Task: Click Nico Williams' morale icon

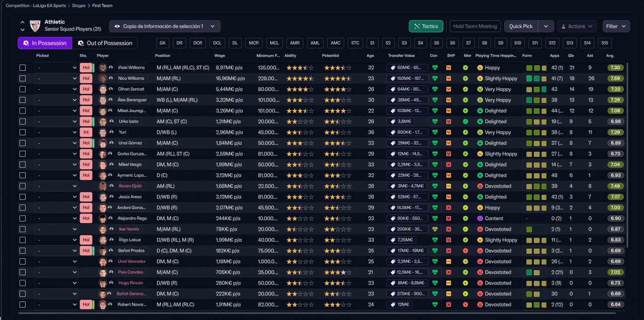Action: (x=465, y=78)
